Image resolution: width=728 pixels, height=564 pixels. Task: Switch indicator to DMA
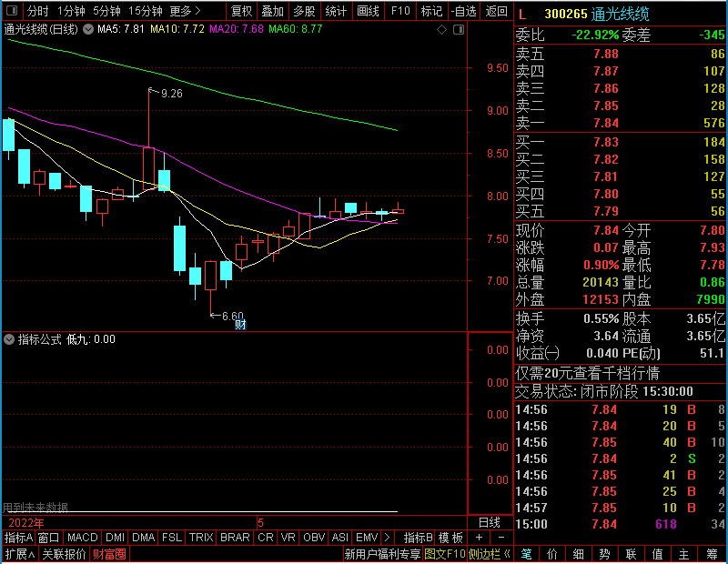coord(143,538)
